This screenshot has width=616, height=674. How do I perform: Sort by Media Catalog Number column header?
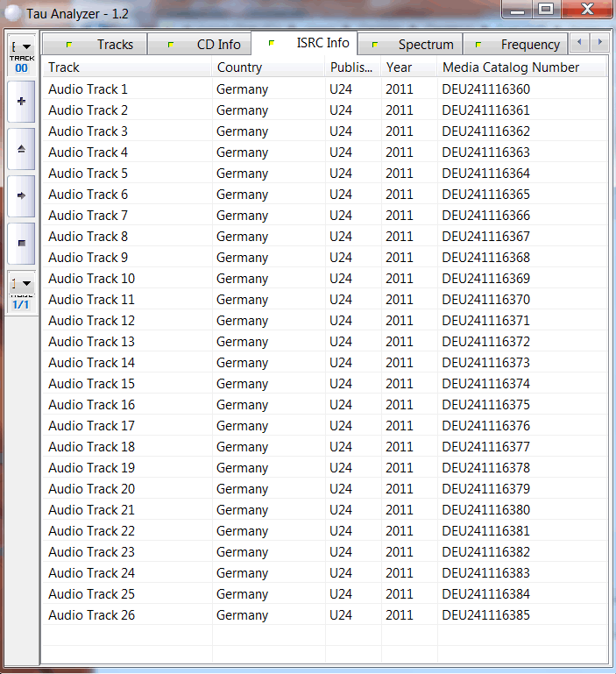(521, 67)
